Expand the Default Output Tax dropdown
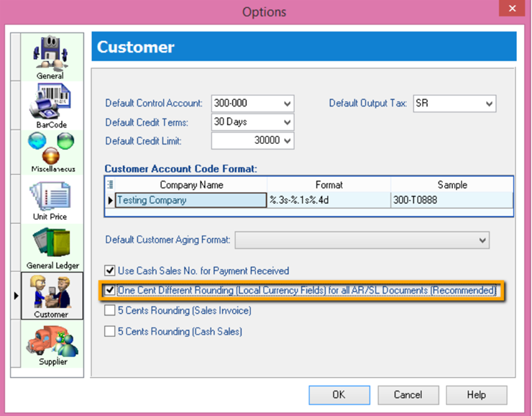The width and height of the screenshot is (532, 416). [x=489, y=104]
